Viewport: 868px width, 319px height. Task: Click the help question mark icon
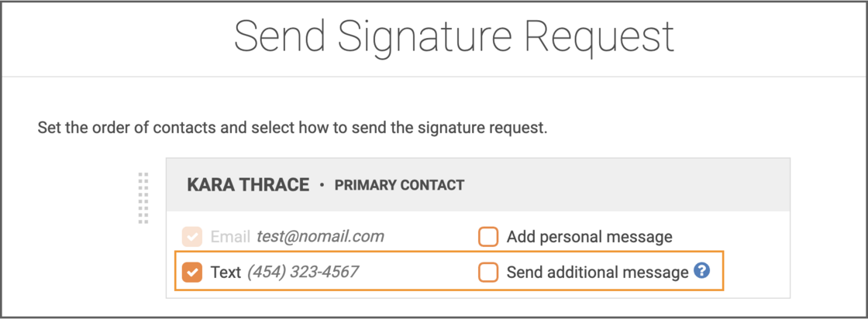pos(702,271)
